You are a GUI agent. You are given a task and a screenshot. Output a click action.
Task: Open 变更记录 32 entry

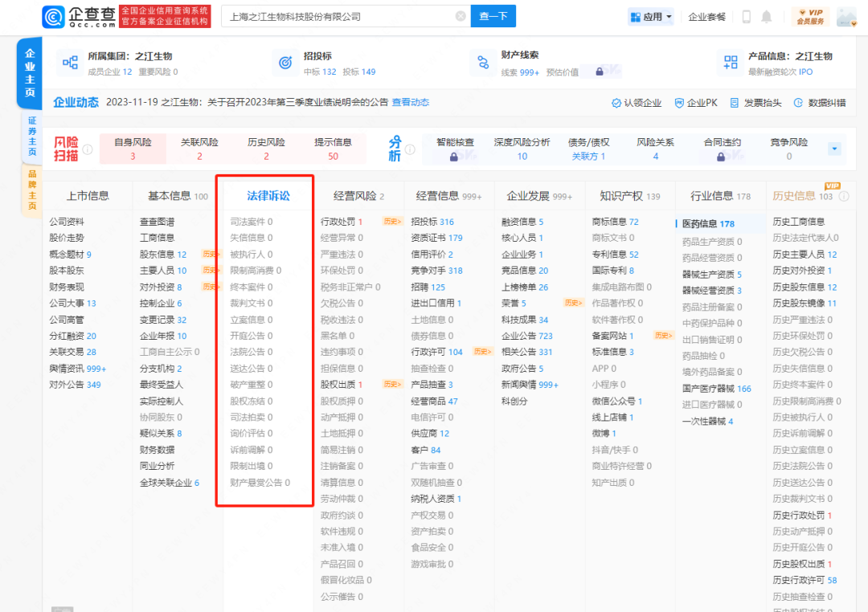[162, 320]
